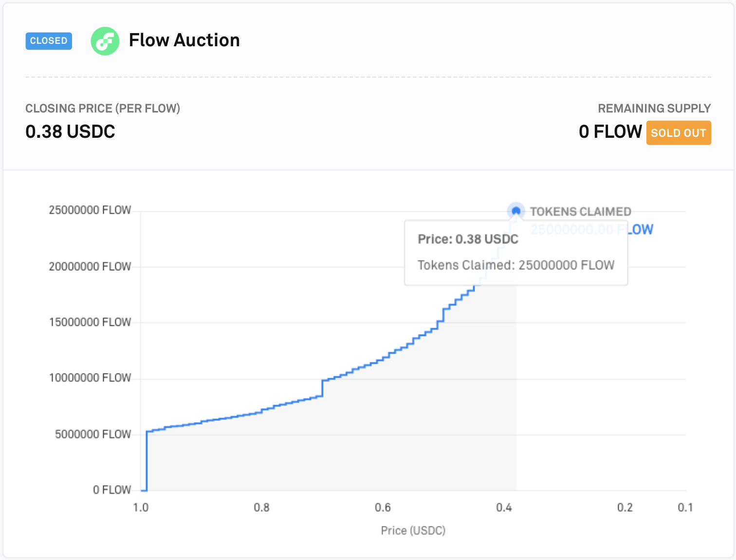Click the orange SOLD OUT badge
Screen dimensions: 736x560
tap(679, 133)
